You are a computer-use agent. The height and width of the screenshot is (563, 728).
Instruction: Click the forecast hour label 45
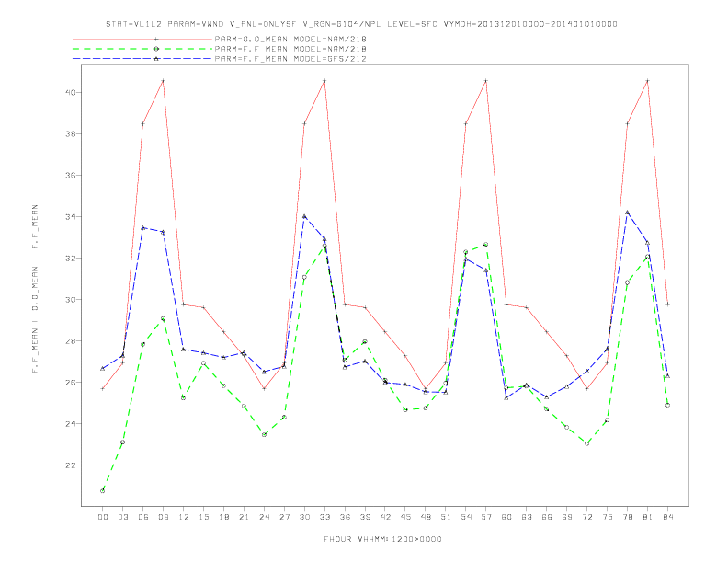point(405,517)
